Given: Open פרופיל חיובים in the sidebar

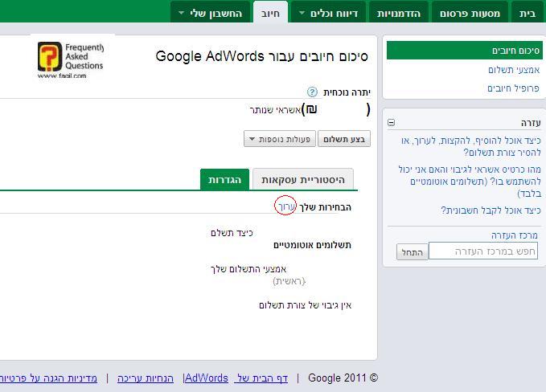Looking at the screenshot, I should coord(513,88).
